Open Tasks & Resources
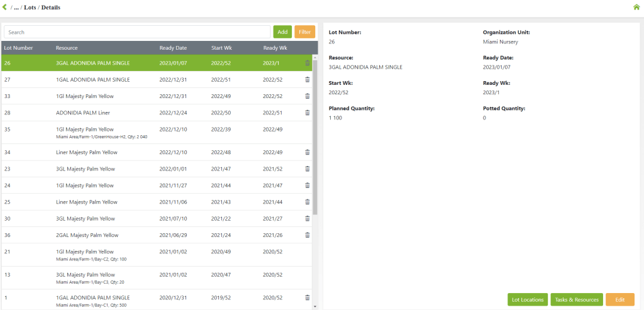 (577, 300)
